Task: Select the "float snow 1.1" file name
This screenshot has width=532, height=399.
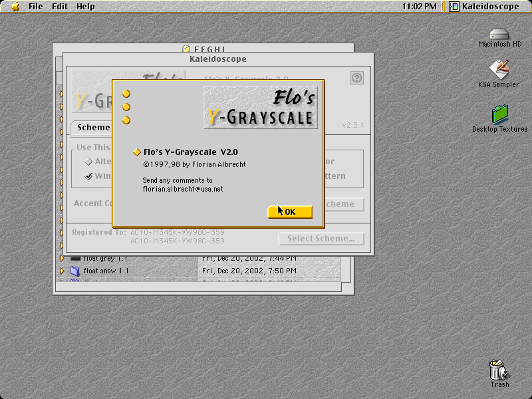Action: click(106, 271)
